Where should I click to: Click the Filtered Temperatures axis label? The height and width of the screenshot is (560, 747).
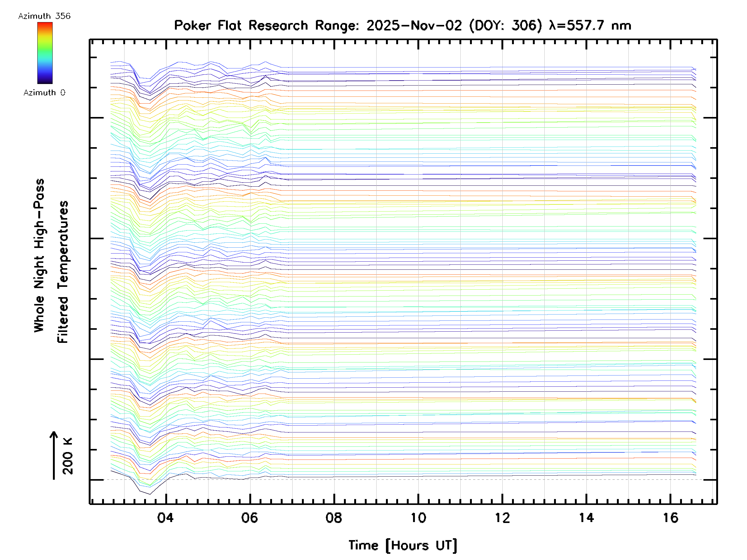coord(63,272)
